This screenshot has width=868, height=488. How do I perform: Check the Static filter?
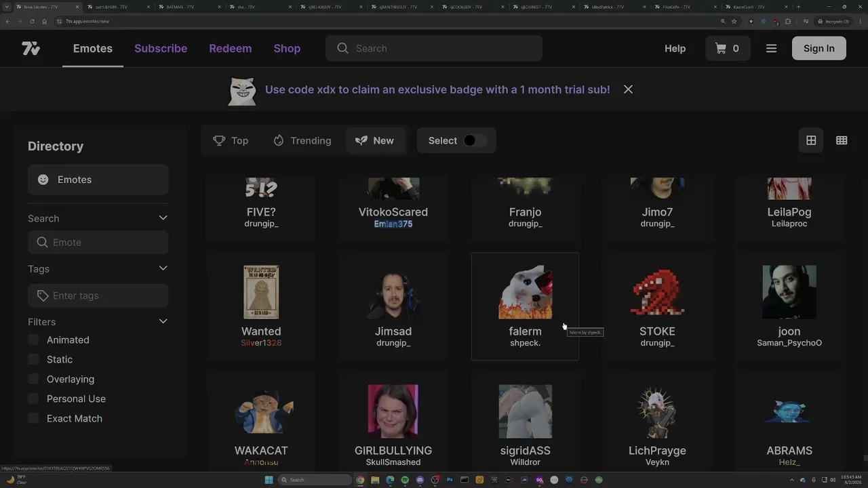33,359
